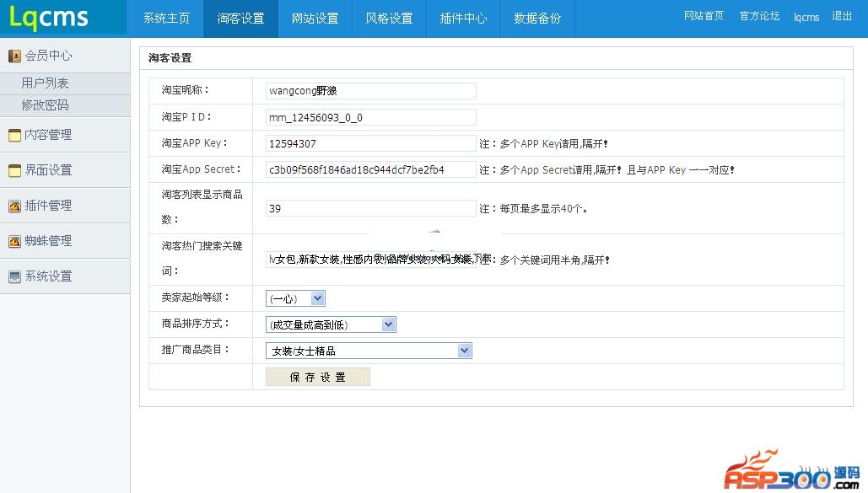Click the 蜘蛛管理 sidebar icon
Screen dimensions: 868x493
[14, 241]
